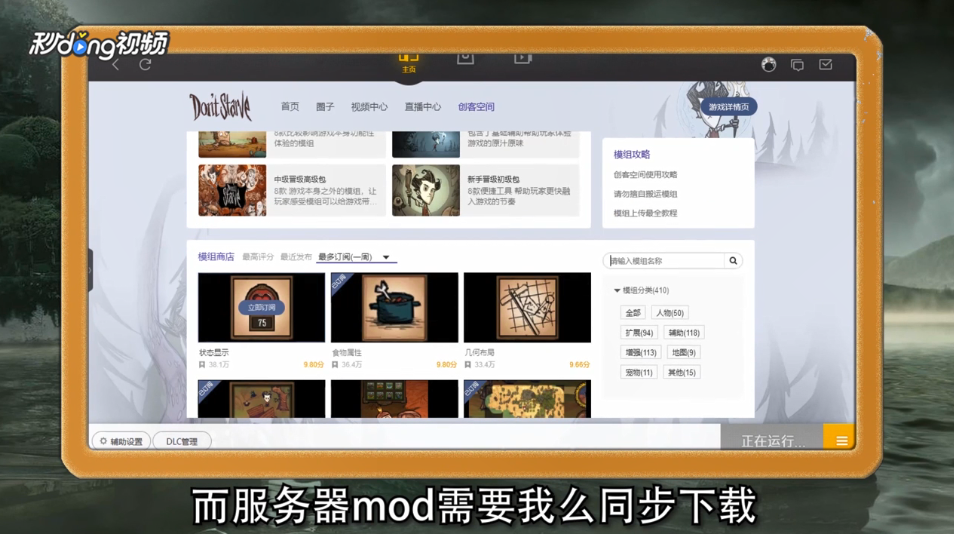Click the 游戏详情页 button
This screenshot has width=954, height=534.
click(x=728, y=106)
